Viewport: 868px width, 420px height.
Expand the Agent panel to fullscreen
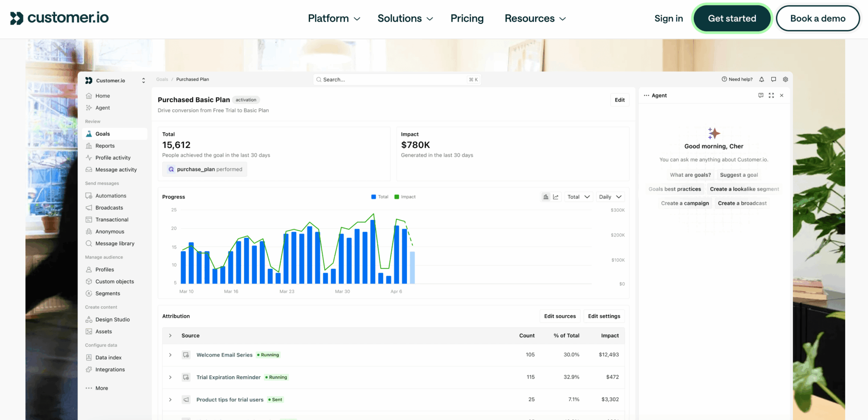[x=771, y=95]
